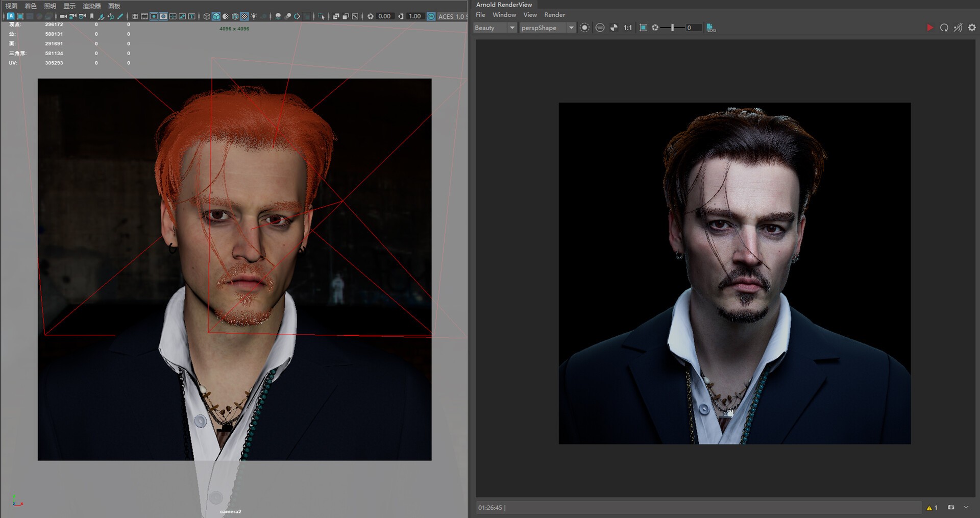Viewport: 980px width, 518px height.
Task: Toggle the viewport grid display
Action: click(x=135, y=16)
